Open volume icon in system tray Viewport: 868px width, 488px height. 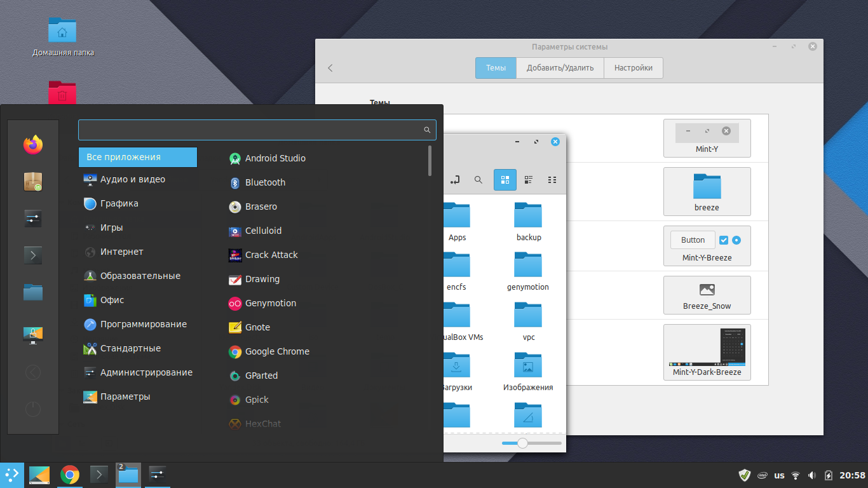point(812,475)
